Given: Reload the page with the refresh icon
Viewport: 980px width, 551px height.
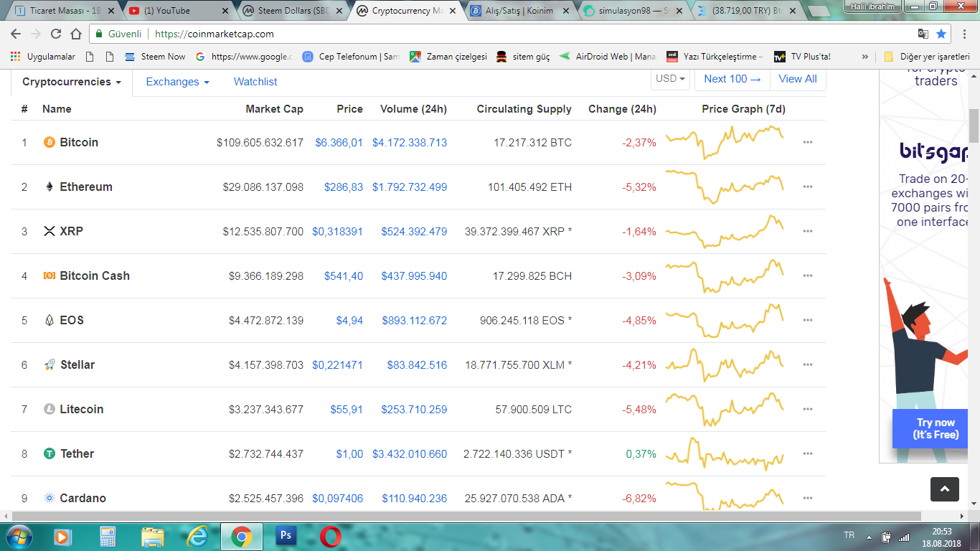Looking at the screenshot, I should pos(56,34).
